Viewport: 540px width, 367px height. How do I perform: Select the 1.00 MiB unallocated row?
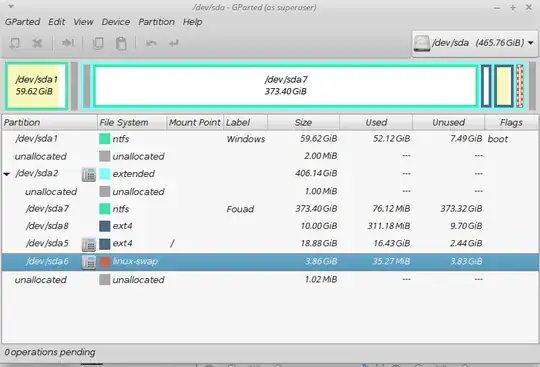tap(270, 191)
